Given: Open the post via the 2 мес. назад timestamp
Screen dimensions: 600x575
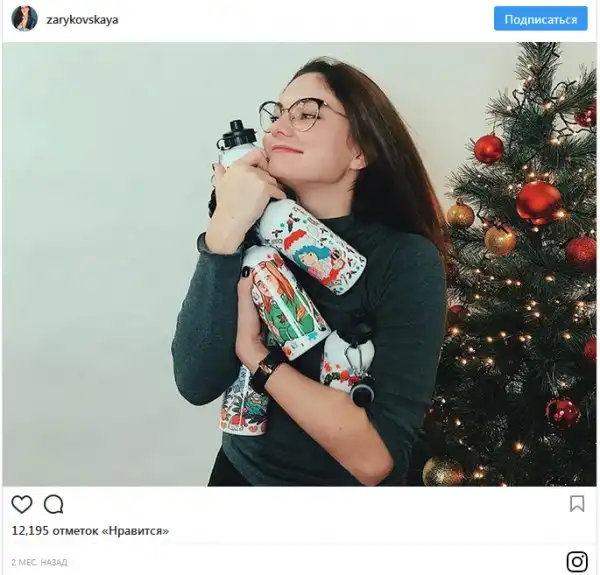Looking at the screenshot, I should click(39, 562).
